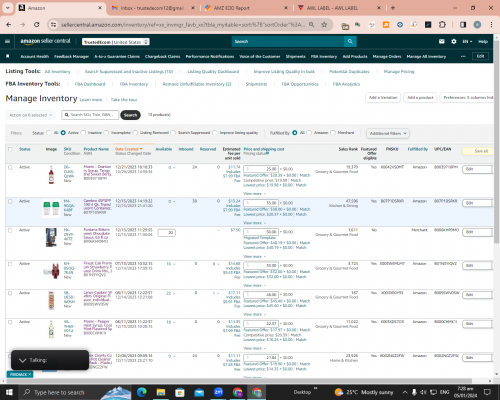The image size is (500, 400).
Task: Expand View more under the $25.00 price
Action: (x=254, y=194)
